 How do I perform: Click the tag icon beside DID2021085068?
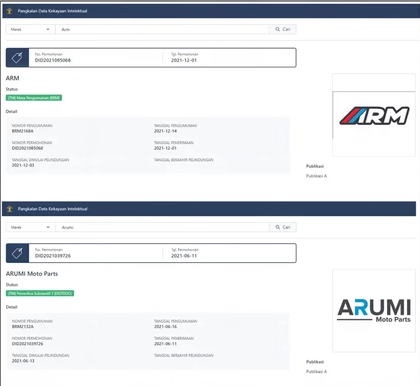[x=17, y=58]
